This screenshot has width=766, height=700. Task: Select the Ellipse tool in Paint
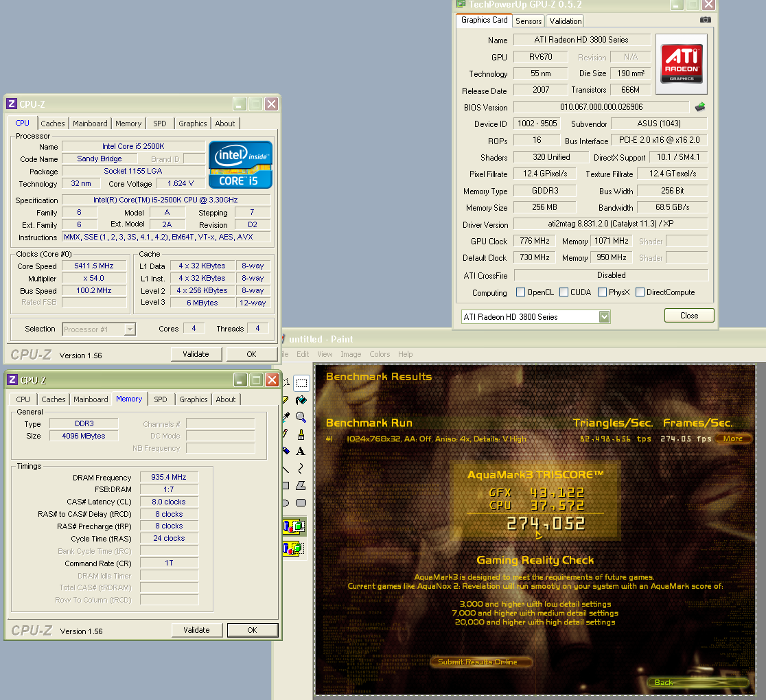286,502
